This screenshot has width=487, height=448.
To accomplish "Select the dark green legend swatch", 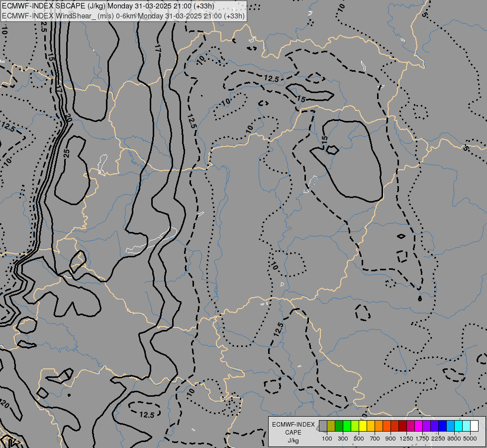I will tap(339, 426).
